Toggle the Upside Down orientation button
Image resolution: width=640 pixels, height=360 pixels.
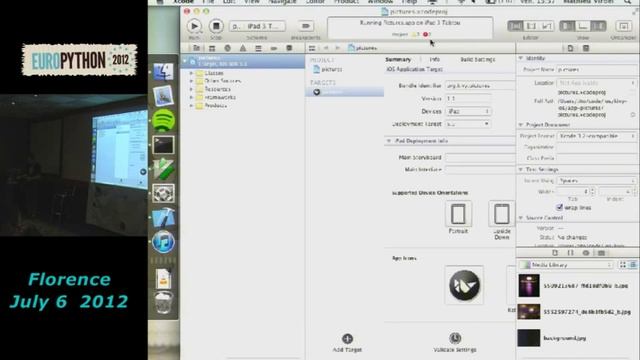coord(502,214)
